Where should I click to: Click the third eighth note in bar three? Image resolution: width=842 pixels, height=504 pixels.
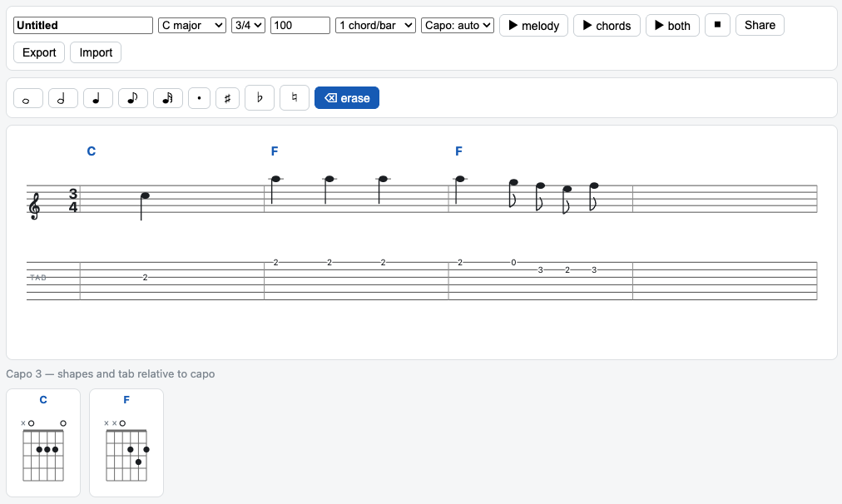coord(567,190)
